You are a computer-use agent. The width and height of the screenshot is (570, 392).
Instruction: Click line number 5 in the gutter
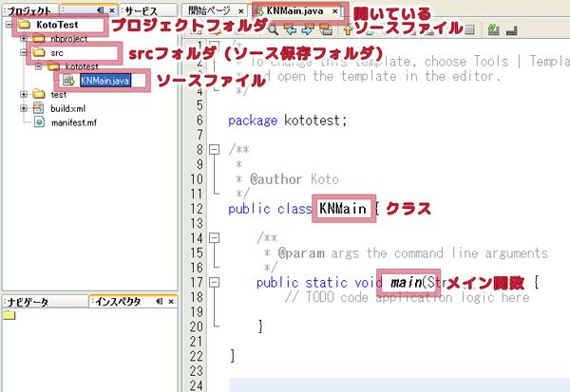(199, 105)
